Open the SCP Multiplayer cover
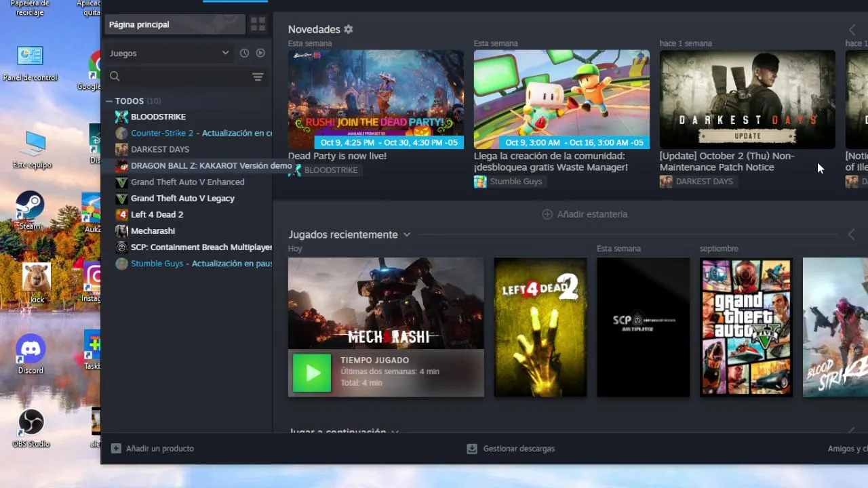This screenshot has width=868, height=488. tap(643, 327)
